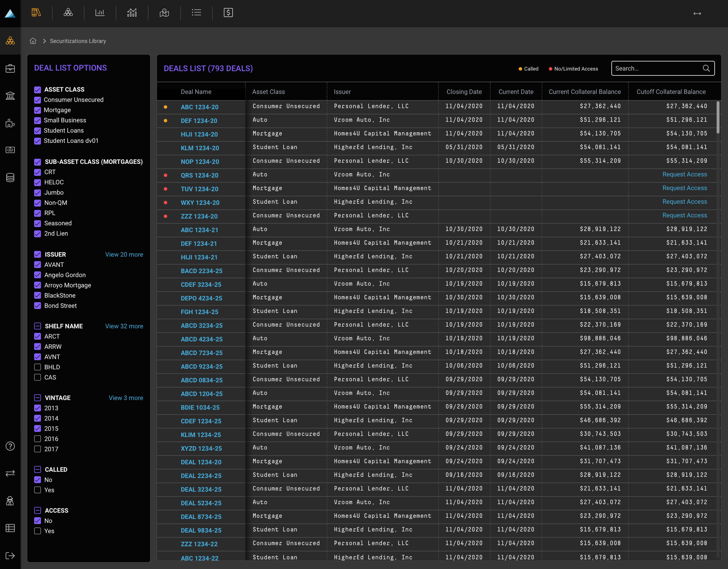
Task: Enable the BHLD shelf name checkbox
Action: click(x=37, y=367)
